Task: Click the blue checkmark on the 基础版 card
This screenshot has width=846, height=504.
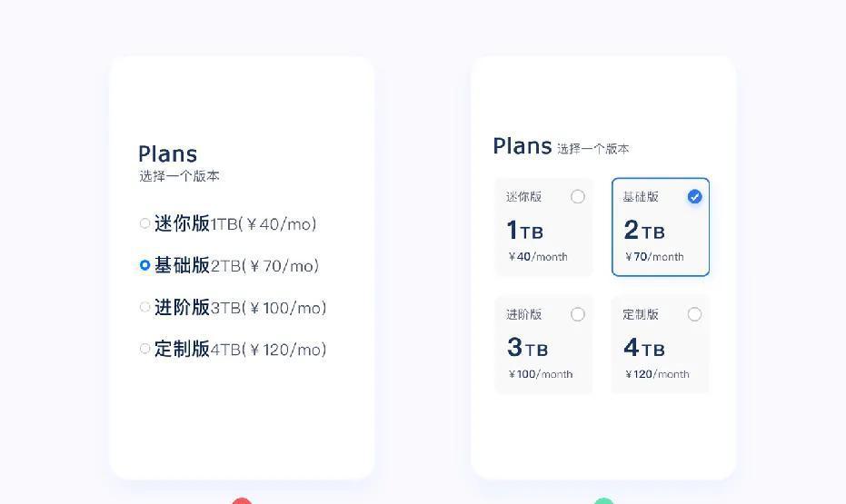Action: (695, 197)
